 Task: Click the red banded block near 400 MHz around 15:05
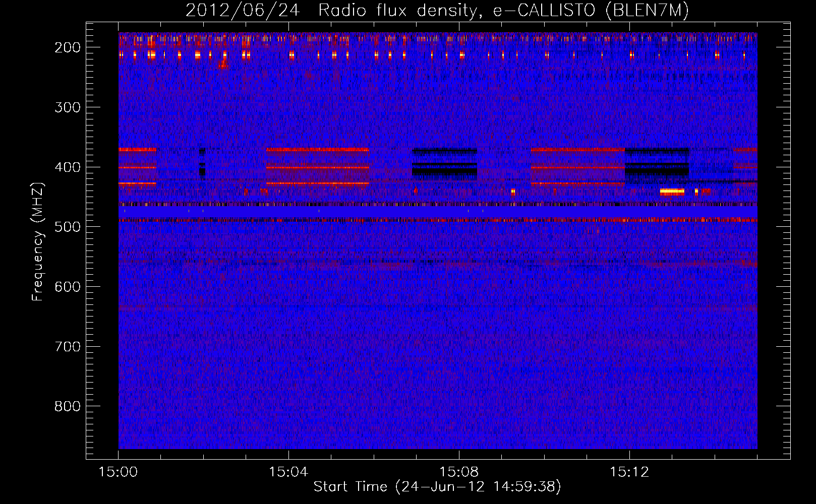pos(318,167)
